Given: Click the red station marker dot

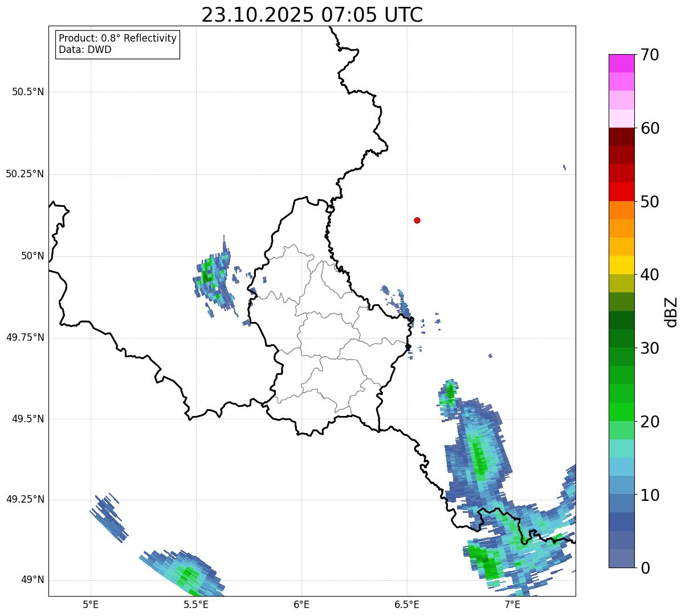Looking at the screenshot, I should 417,220.
